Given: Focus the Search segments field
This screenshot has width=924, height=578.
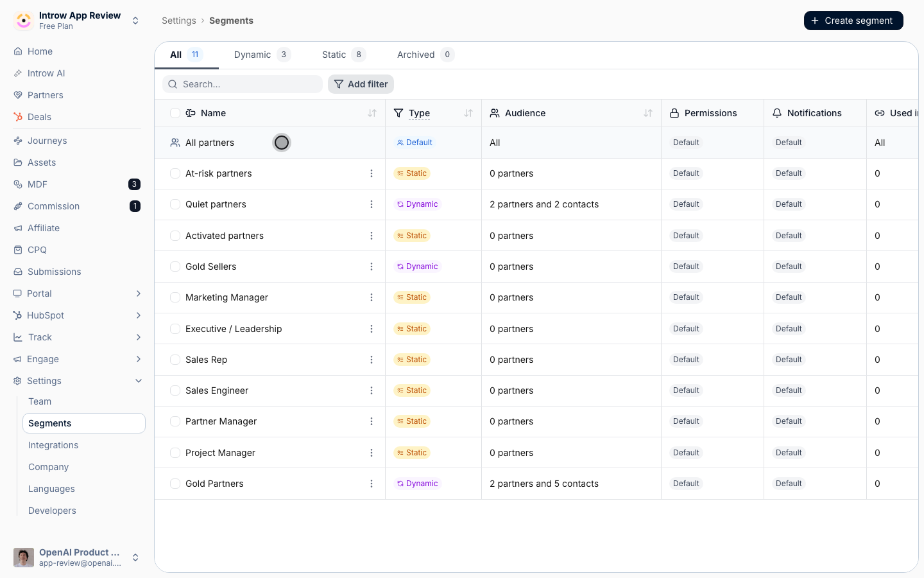Looking at the screenshot, I should click(x=243, y=84).
